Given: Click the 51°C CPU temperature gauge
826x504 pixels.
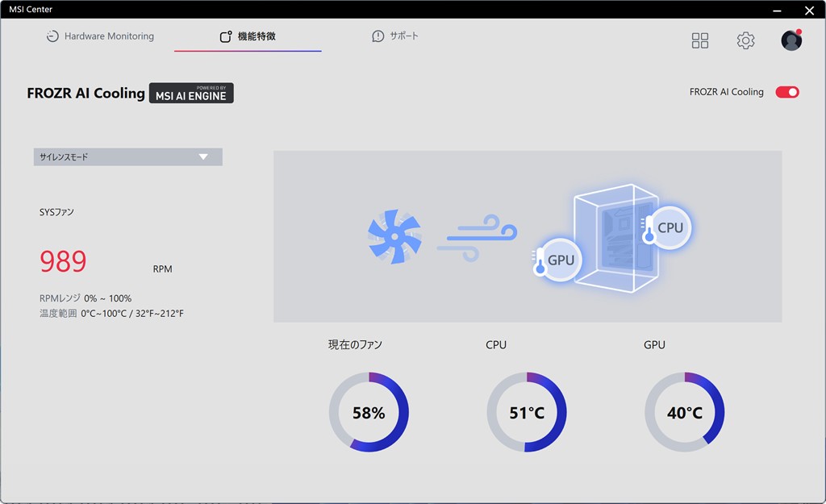Looking at the screenshot, I should coord(527,412).
